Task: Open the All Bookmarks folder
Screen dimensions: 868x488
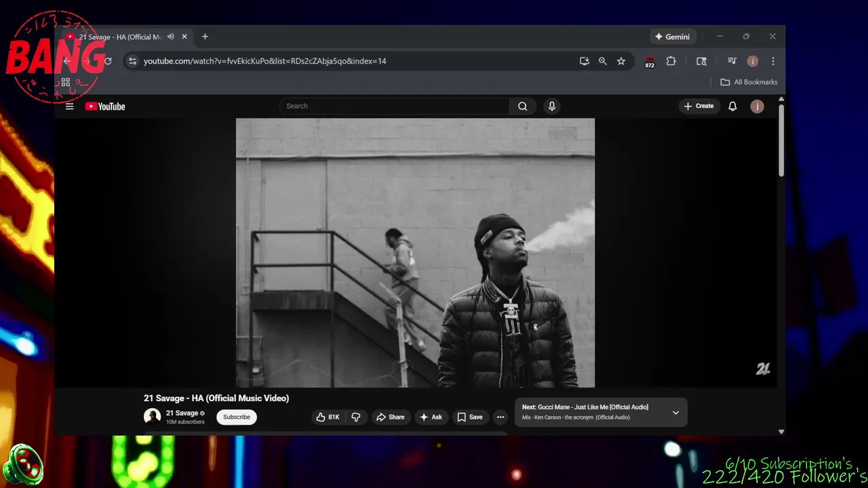Action: [x=749, y=82]
